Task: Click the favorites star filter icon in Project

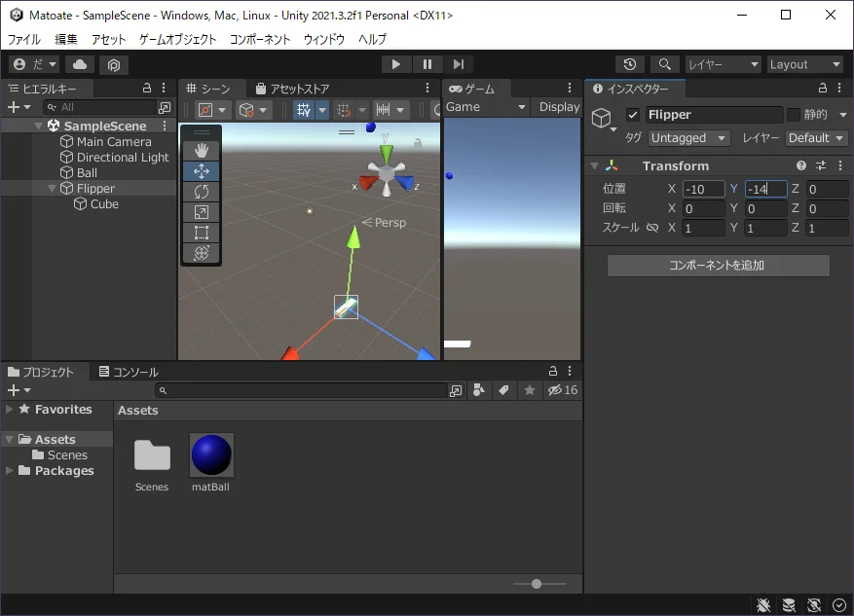Action: (x=530, y=390)
